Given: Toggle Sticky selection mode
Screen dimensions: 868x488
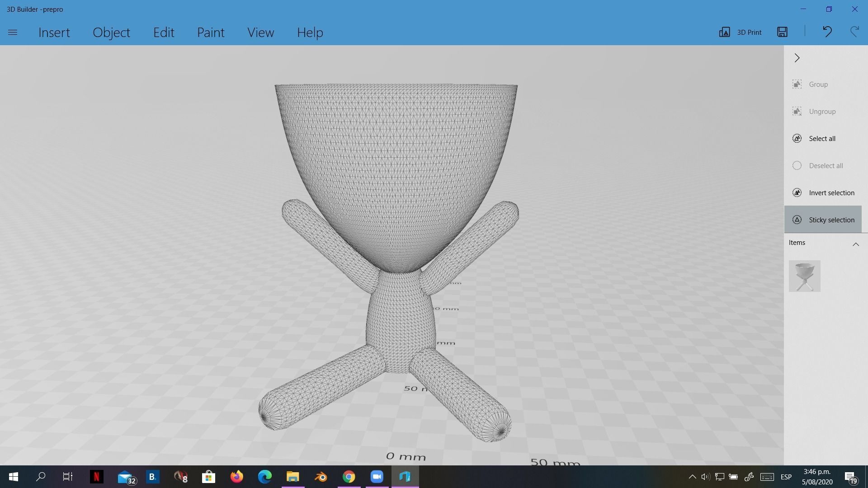Looking at the screenshot, I should (822, 220).
